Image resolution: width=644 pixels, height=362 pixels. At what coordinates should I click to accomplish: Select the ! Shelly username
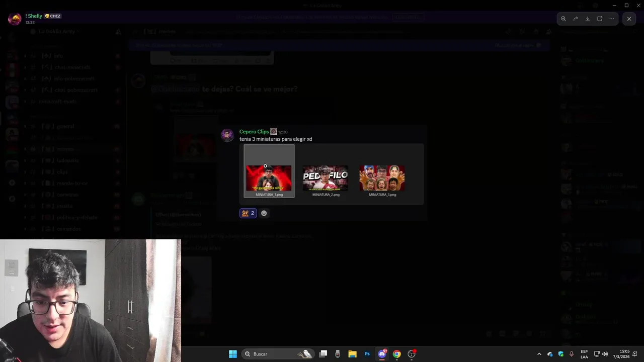click(x=34, y=16)
